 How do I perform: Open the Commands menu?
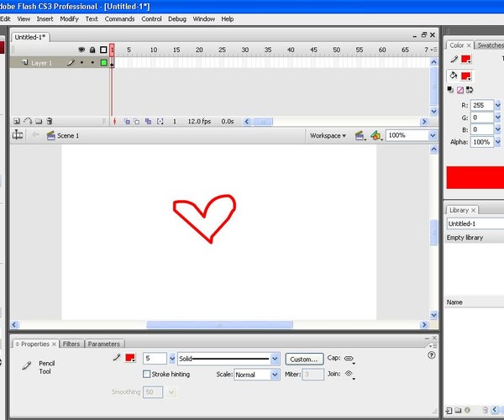(119, 19)
